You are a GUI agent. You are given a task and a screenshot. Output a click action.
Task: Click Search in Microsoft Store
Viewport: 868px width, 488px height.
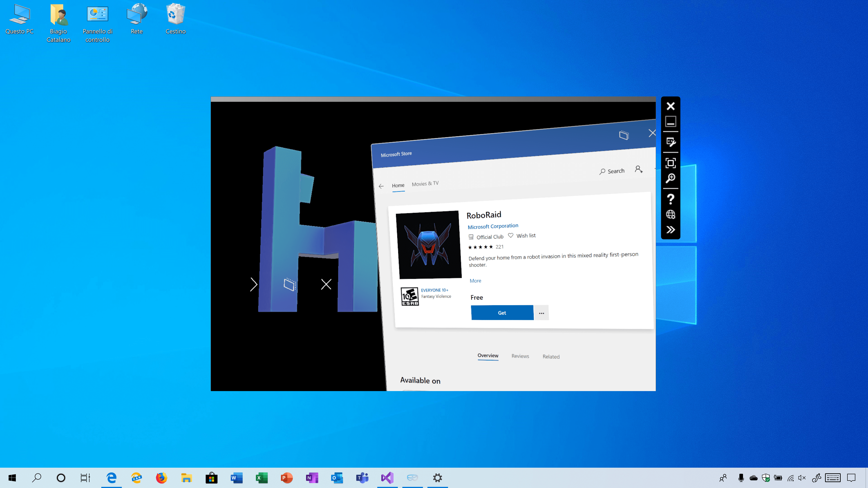pos(612,171)
